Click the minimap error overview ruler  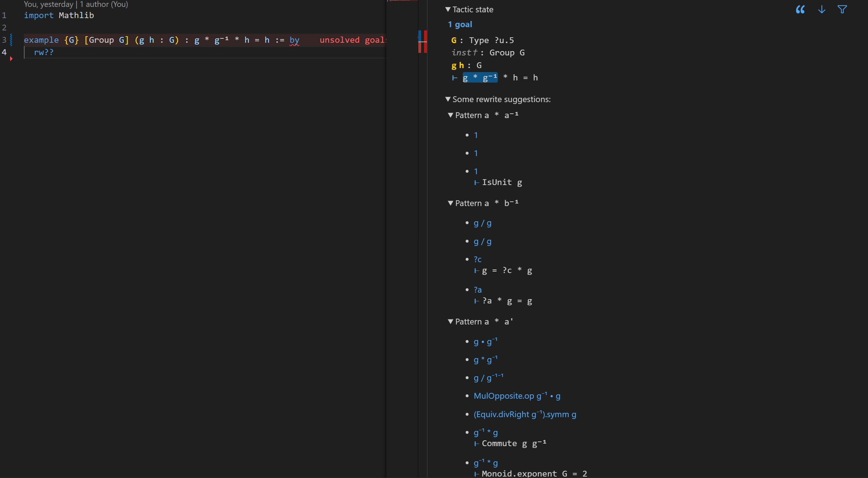tap(423, 42)
